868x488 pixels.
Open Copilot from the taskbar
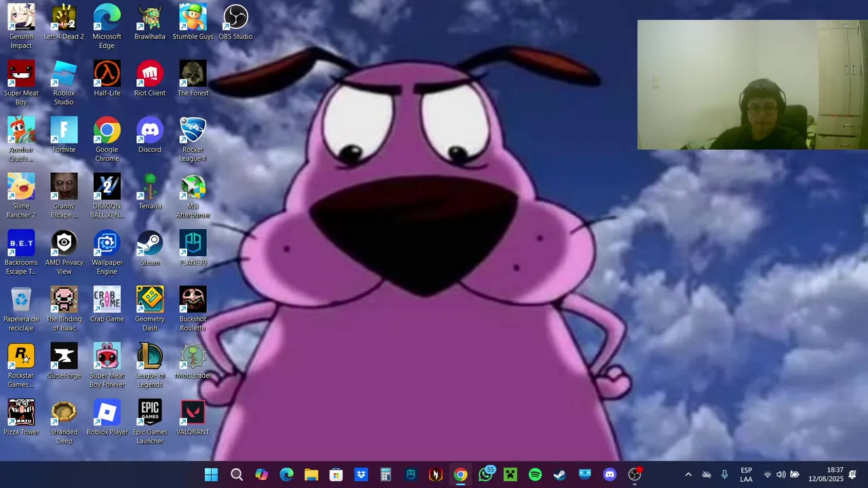pyautogui.click(x=262, y=474)
